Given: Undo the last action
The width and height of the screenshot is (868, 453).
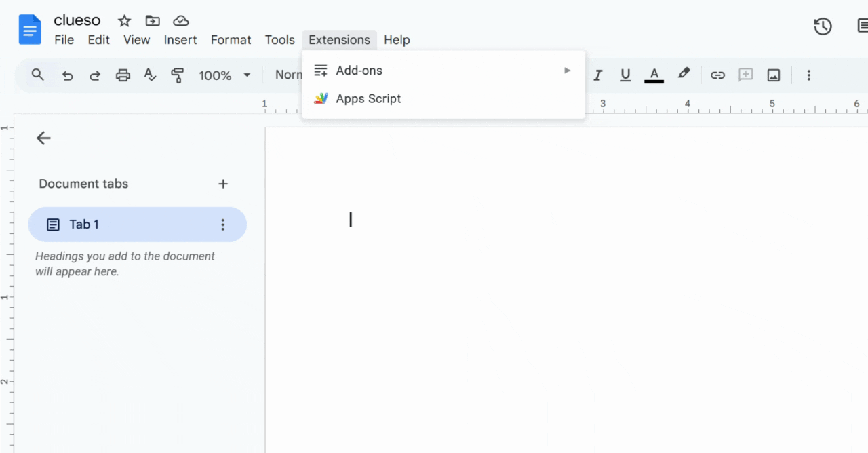Looking at the screenshot, I should coord(67,75).
